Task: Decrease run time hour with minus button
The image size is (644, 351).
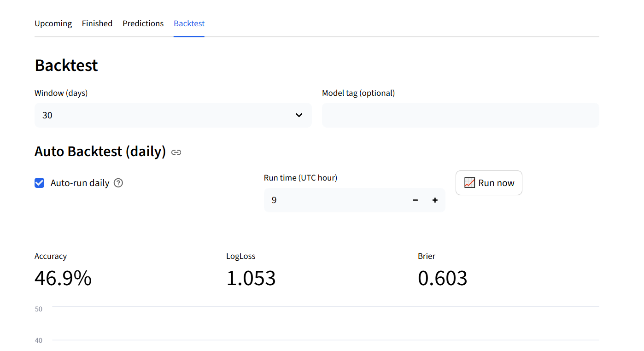Action: [415, 200]
